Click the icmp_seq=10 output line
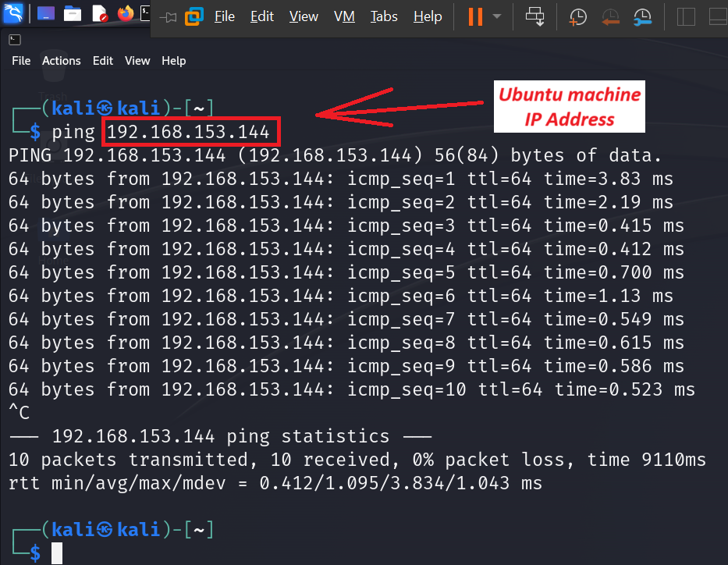Image resolution: width=728 pixels, height=565 pixels. pos(352,389)
